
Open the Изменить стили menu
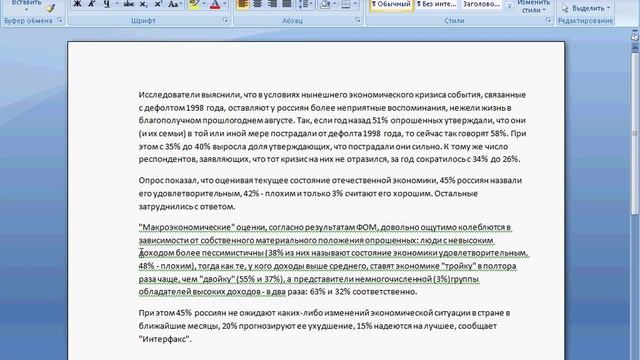pos(533,7)
